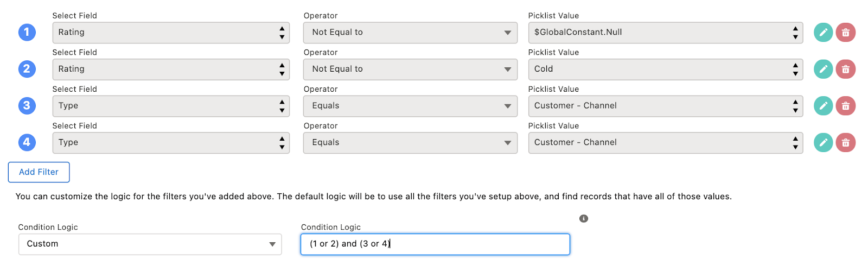This screenshot has height=271, width=868.
Task: Open the Cold picklist value dropdown
Action: pyautogui.click(x=665, y=69)
